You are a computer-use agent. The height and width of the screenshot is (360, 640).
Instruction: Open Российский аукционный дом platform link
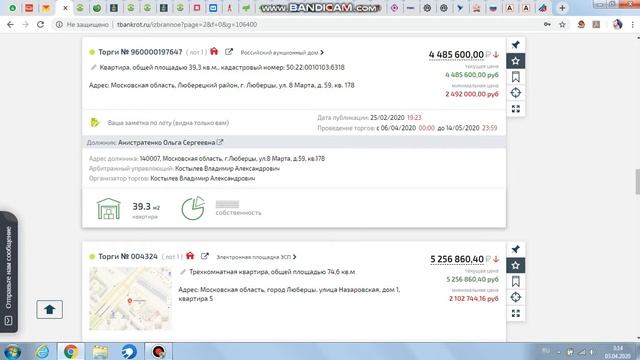point(282,53)
